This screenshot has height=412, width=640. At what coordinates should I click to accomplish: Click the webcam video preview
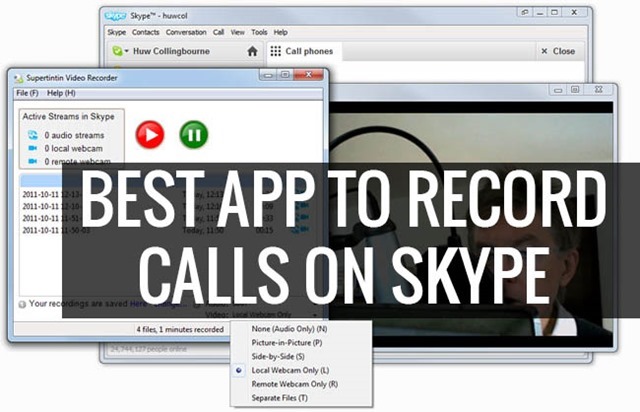pyautogui.click(x=471, y=225)
